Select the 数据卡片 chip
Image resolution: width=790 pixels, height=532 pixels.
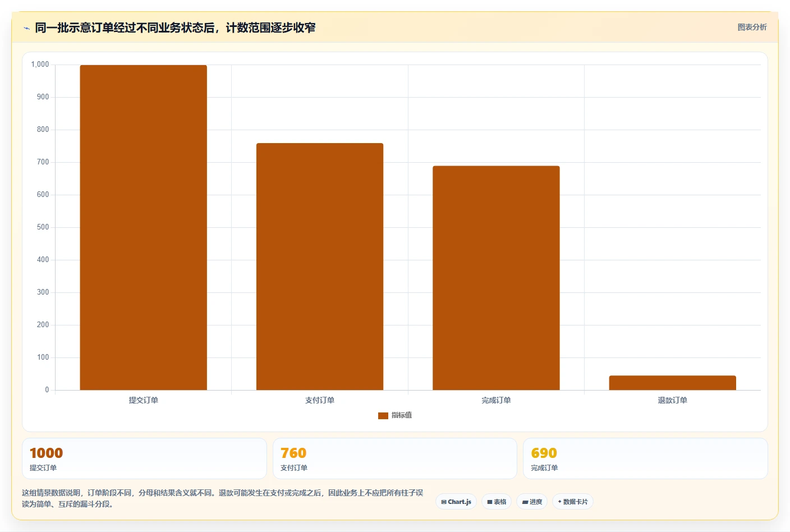pos(573,502)
